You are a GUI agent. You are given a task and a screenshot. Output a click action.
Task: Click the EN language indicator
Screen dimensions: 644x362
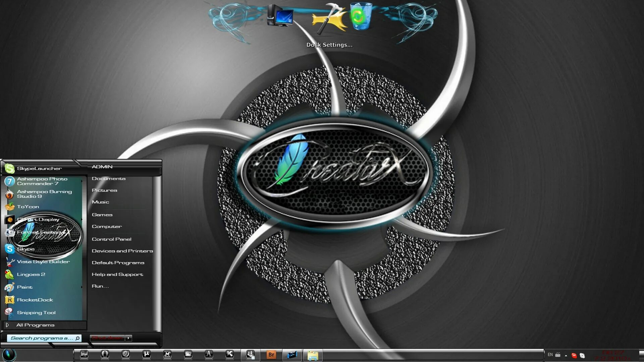tap(550, 355)
